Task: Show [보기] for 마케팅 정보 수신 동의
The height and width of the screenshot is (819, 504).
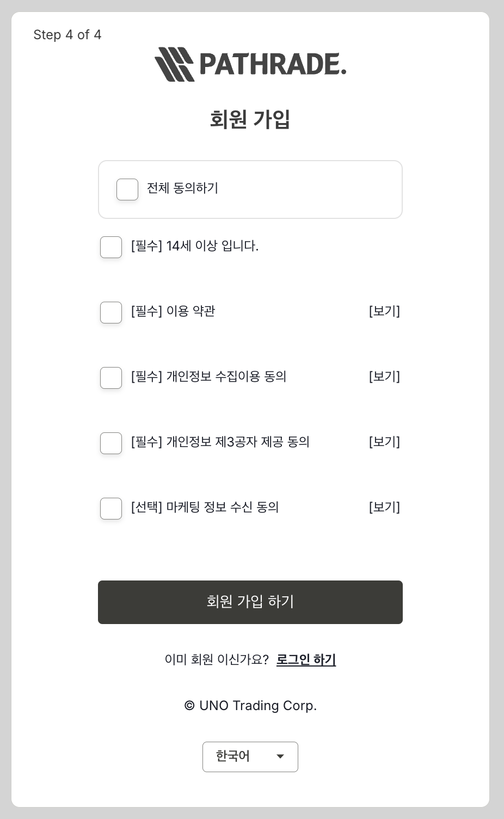Action: coord(384,508)
